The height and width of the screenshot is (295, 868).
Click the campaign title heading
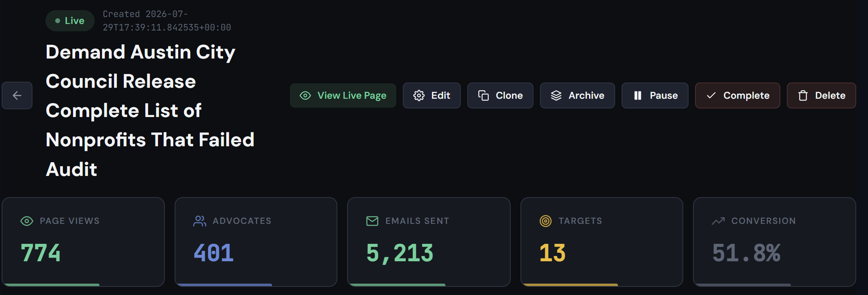pyautogui.click(x=150, y=111)
